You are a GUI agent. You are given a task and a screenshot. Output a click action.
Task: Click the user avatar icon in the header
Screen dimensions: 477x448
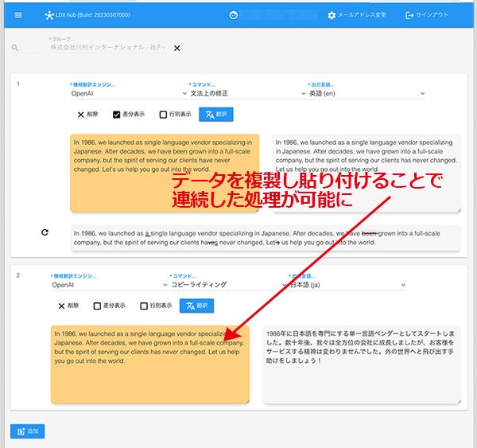pyautogui.click(x=233, y=15)
